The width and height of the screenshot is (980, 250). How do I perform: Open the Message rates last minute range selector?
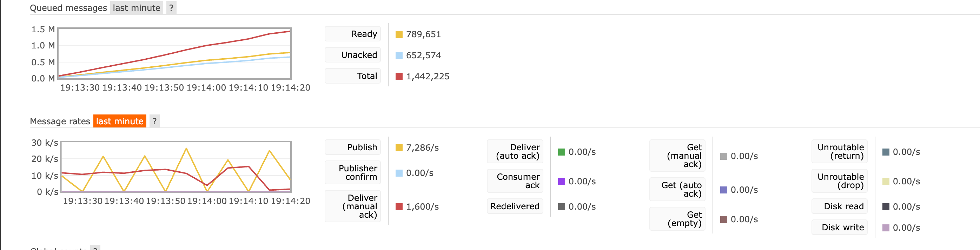119,121
